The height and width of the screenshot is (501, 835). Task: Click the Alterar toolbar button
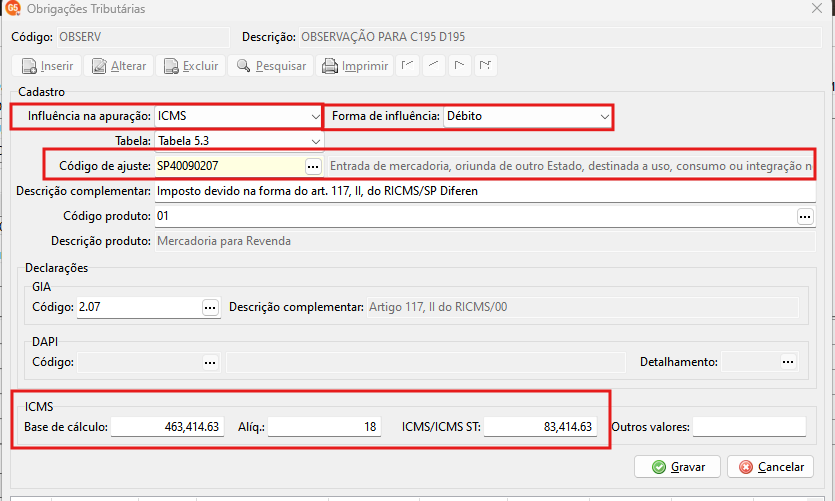tap(119, 66)
